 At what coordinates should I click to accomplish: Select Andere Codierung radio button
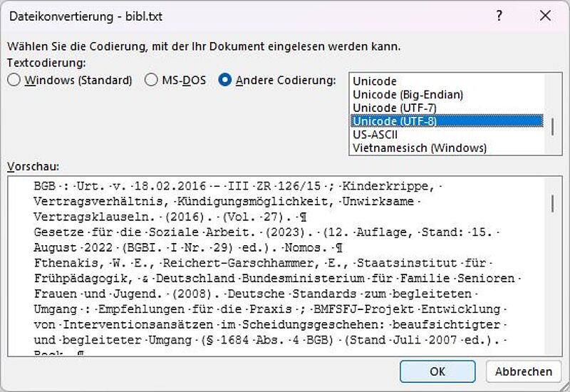[x=224, y=80]
